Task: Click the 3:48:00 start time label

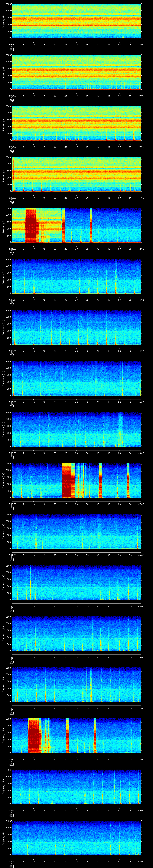Action: [12, 606]
